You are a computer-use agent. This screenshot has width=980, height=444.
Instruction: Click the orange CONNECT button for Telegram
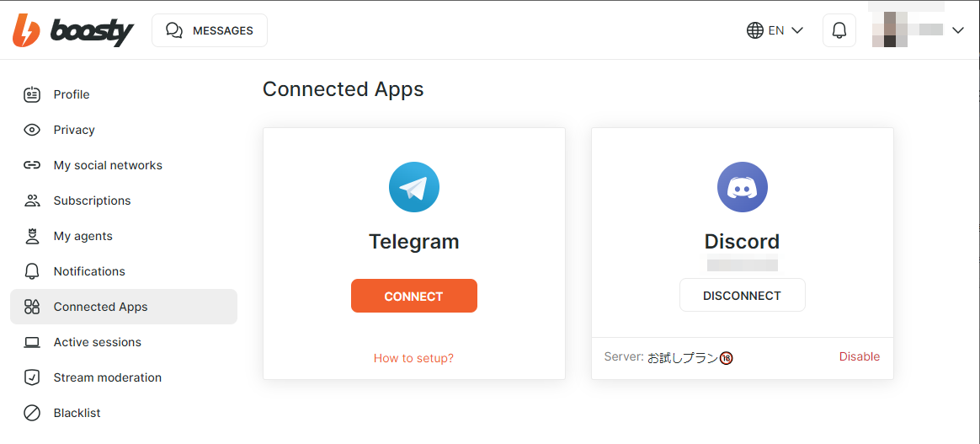(414, 296)
